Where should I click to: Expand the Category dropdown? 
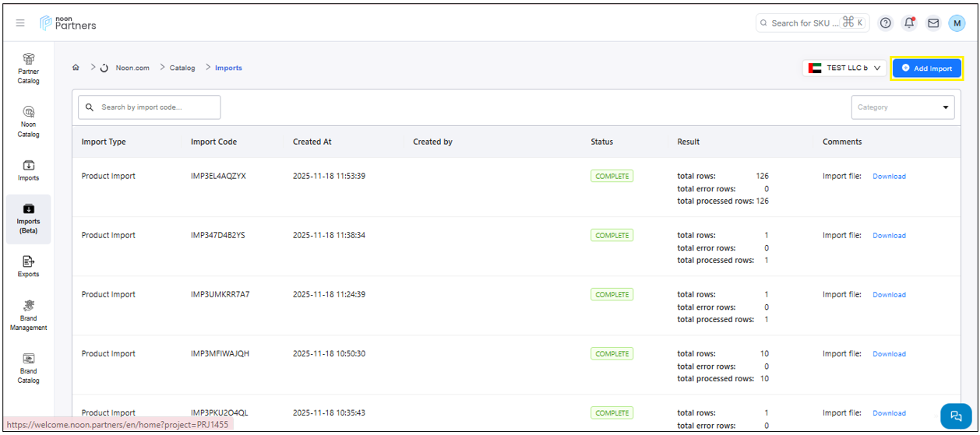pyautogui.click(x=903, y=107)
